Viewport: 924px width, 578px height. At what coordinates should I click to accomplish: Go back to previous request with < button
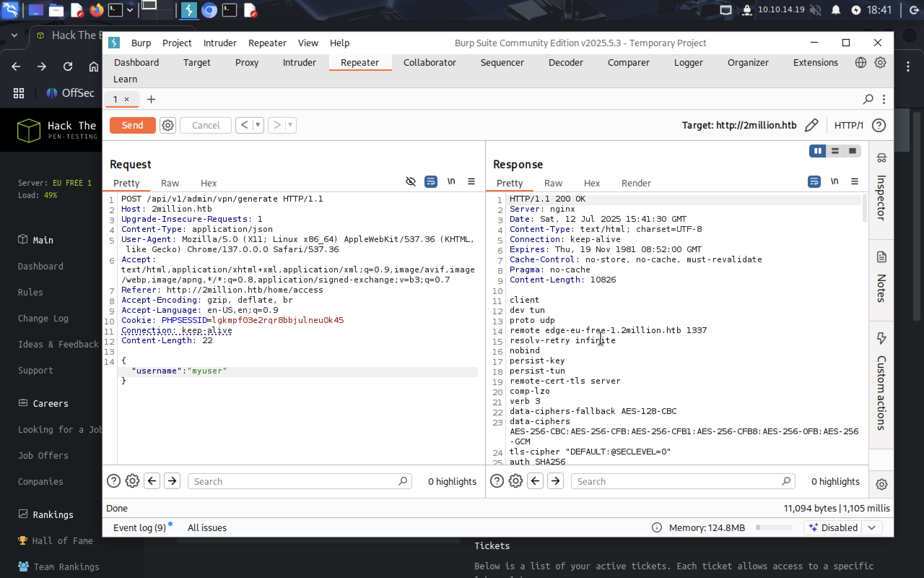pos(244,125)
